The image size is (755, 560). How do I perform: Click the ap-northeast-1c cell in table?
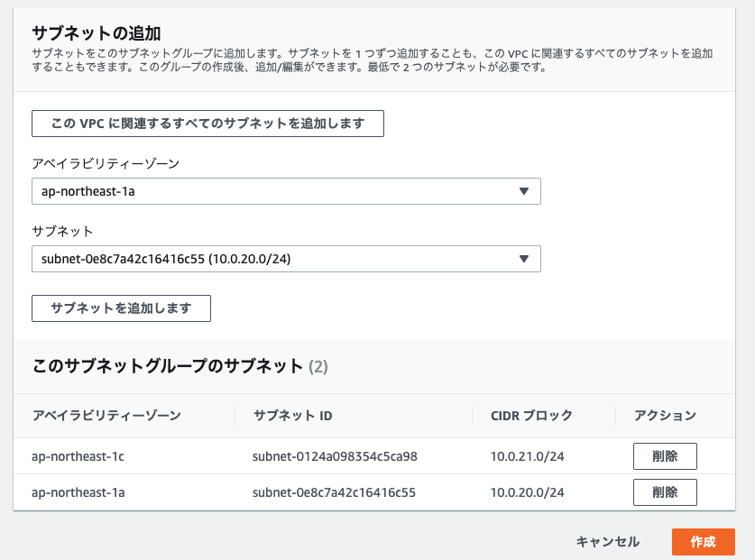[78, 456]
